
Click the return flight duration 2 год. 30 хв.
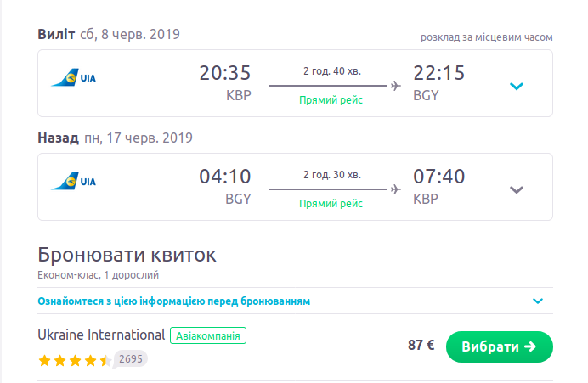[331, 174]
